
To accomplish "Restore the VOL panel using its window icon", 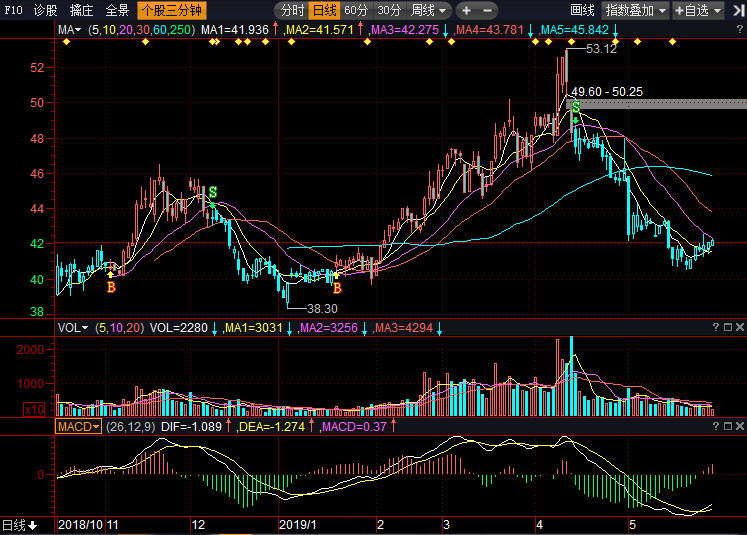I will coord(728,328).
